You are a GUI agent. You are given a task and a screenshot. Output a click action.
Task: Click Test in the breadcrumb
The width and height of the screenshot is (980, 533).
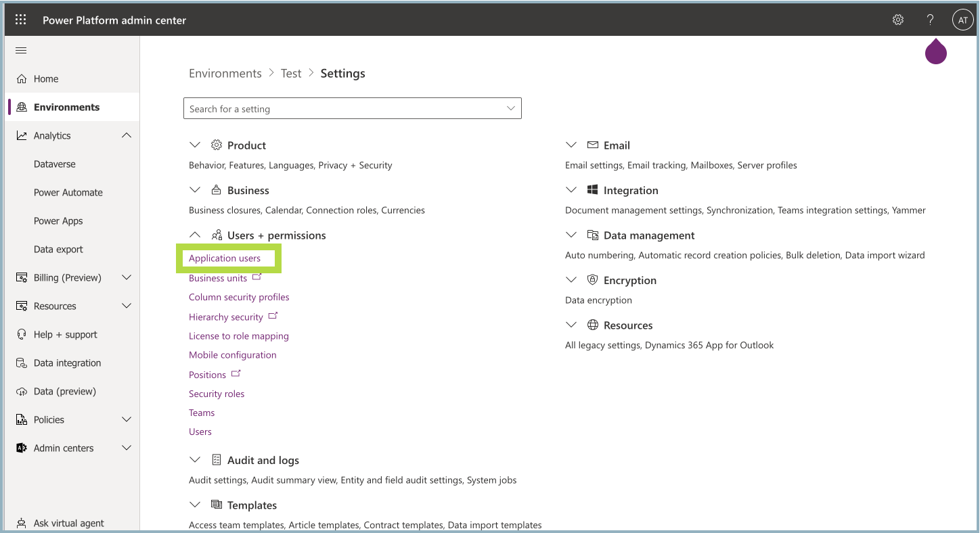291,73
